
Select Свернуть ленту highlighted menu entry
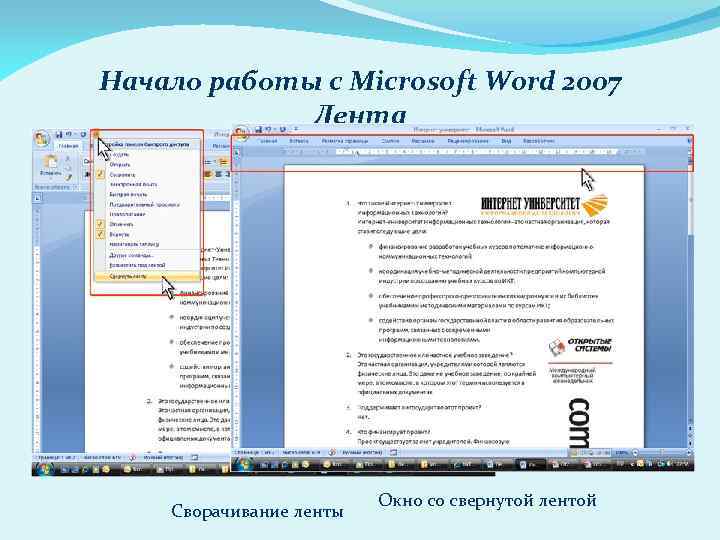(147, 277)
